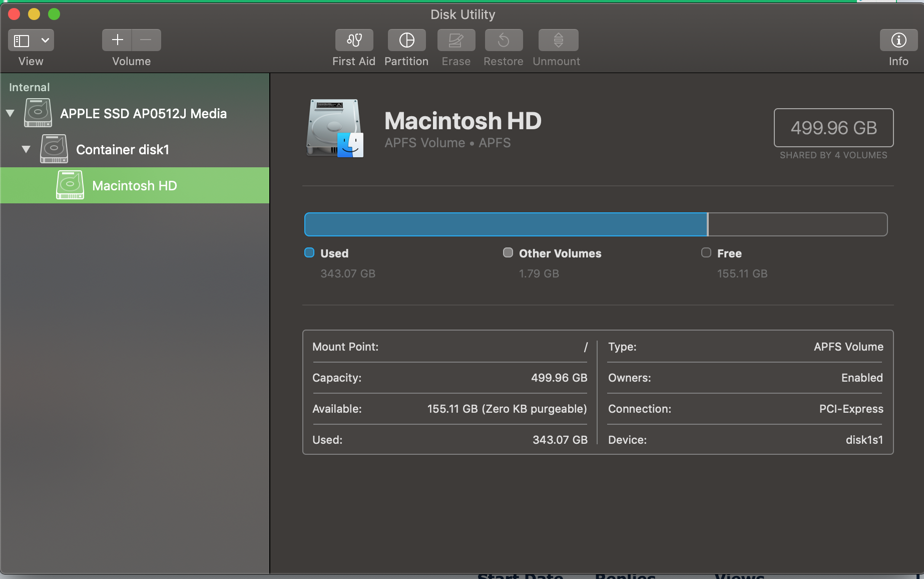924x579 pixels.
Task: Click the Other Volumes legend swatch
Action: pyautogui.click(x=508, y=252)
